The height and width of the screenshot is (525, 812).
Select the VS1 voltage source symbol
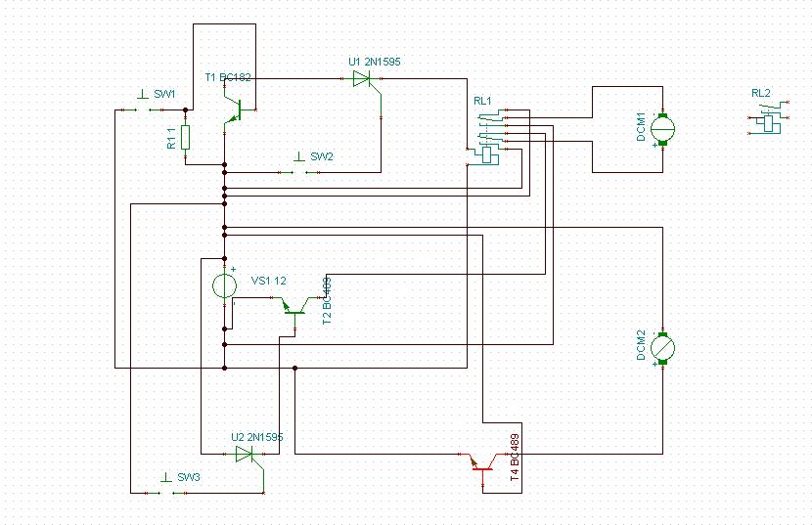225,285
